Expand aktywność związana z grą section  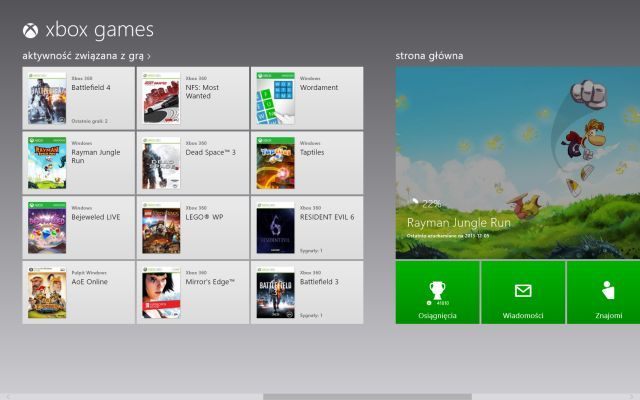pos(87,56)
